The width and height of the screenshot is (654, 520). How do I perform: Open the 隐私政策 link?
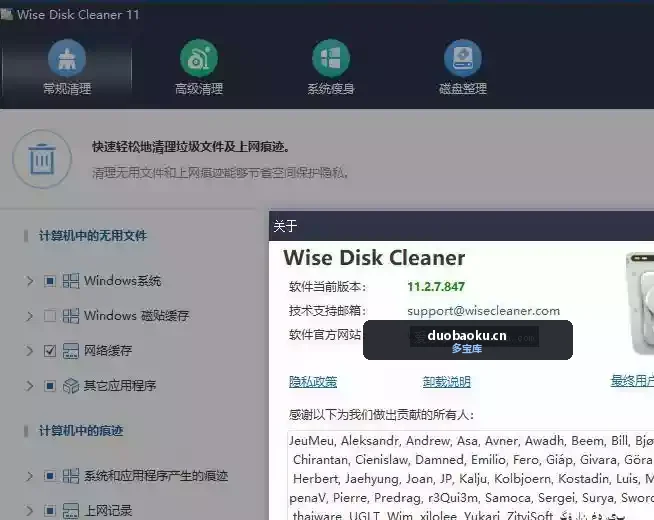pyautogui.click(x=313, y=382)
